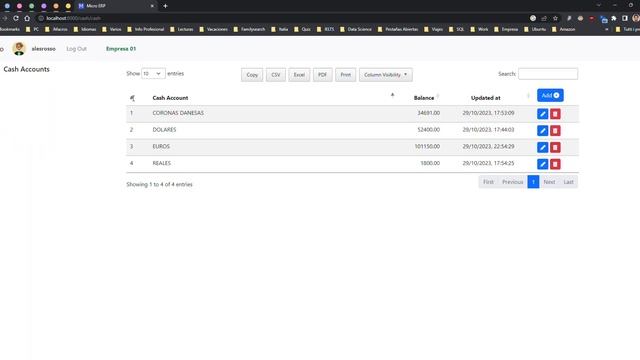640x360 pixels.
Task: Open the SQL bookmarks folder
Action: point(456,29)
